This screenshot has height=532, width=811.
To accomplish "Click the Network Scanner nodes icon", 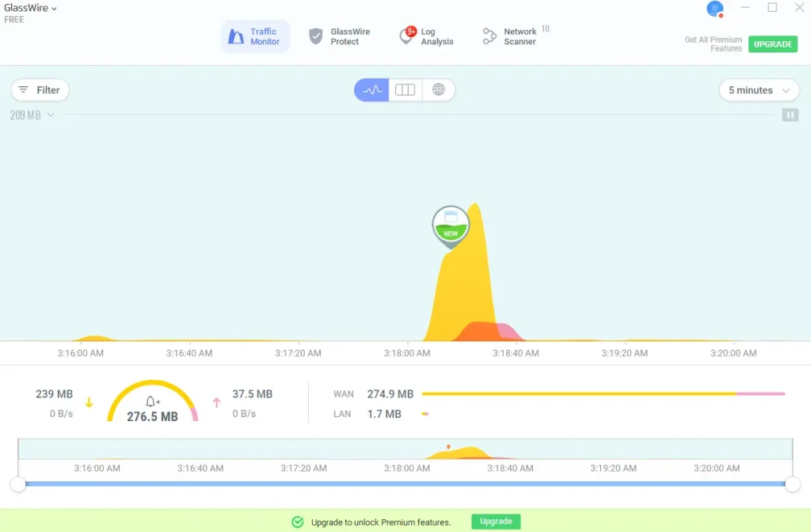I will pos(489,36).
